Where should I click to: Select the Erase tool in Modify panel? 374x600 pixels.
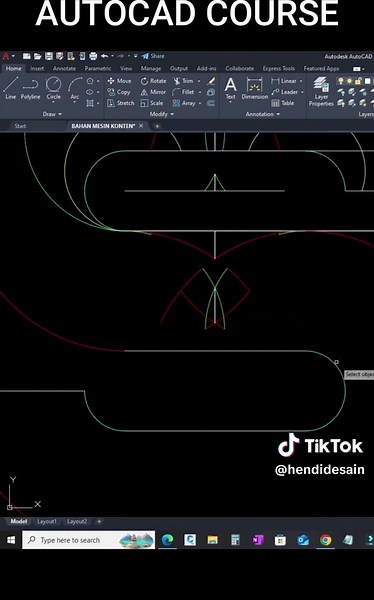pyautogui.click(x=211, y=81)
